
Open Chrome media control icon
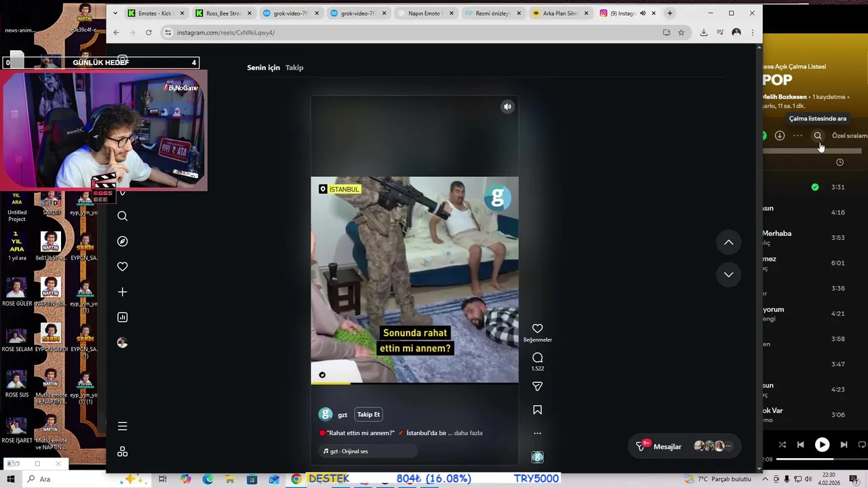720,33
